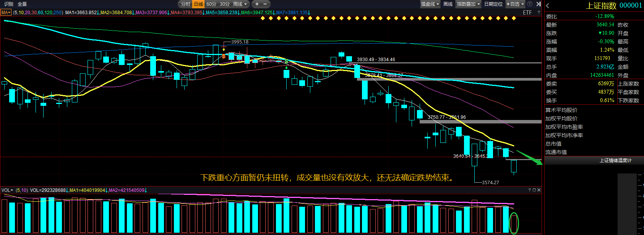
Task: Click the 日期定位 button
Action: 493,4
